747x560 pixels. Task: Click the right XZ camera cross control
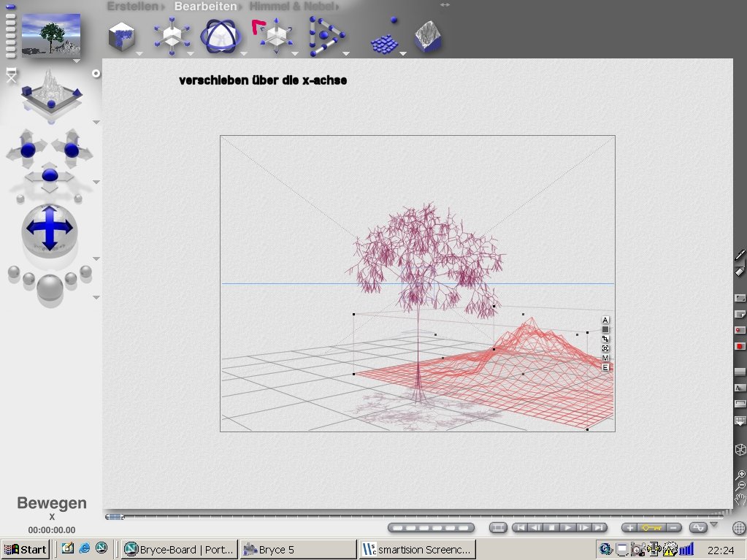click(x=72, y=150)
